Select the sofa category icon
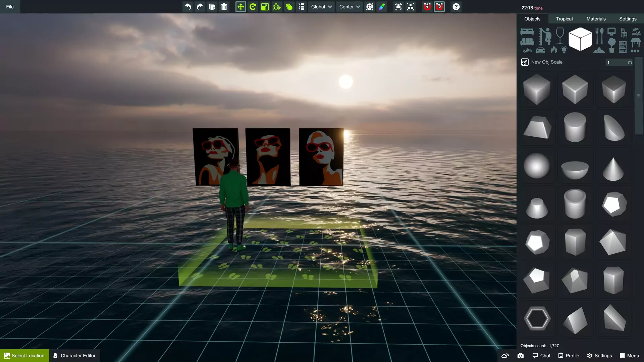The image size is (644, 362). point(527,42)
